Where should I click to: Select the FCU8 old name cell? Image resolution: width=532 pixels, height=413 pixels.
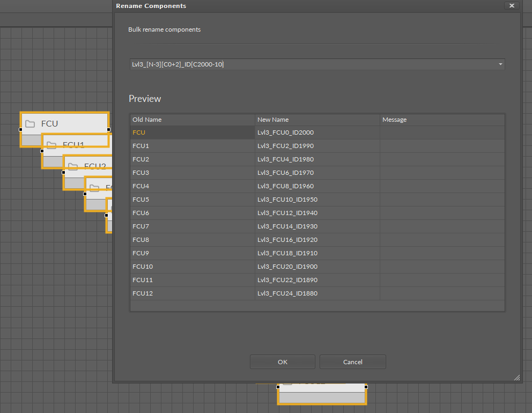(x=193, y=240)
